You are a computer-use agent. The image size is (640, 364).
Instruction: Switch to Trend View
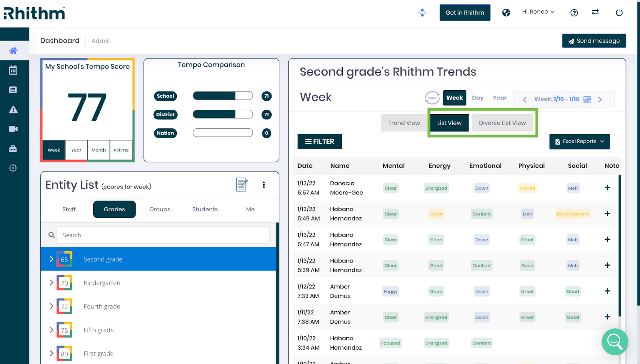pos(404,123)
